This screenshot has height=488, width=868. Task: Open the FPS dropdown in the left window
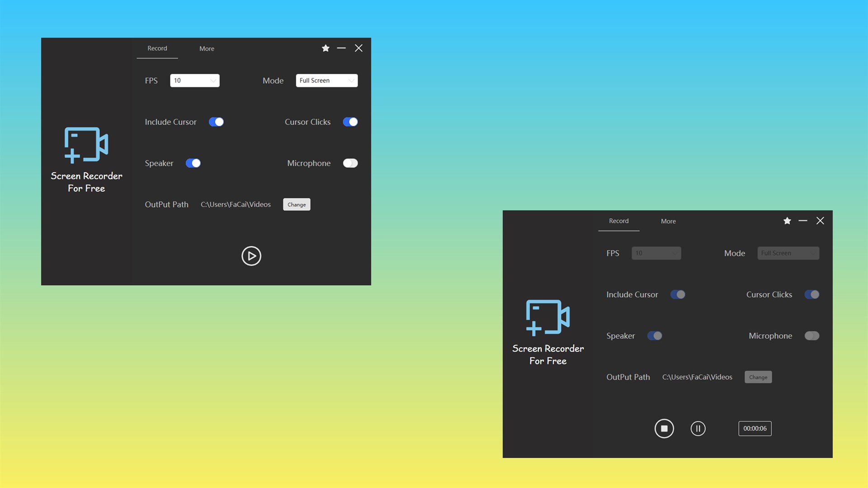coord(194,80)
